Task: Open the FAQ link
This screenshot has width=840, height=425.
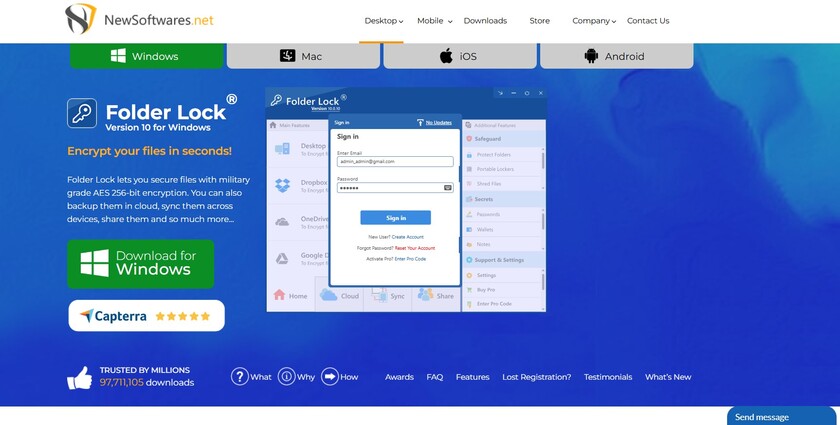Action: click(434, 377)
